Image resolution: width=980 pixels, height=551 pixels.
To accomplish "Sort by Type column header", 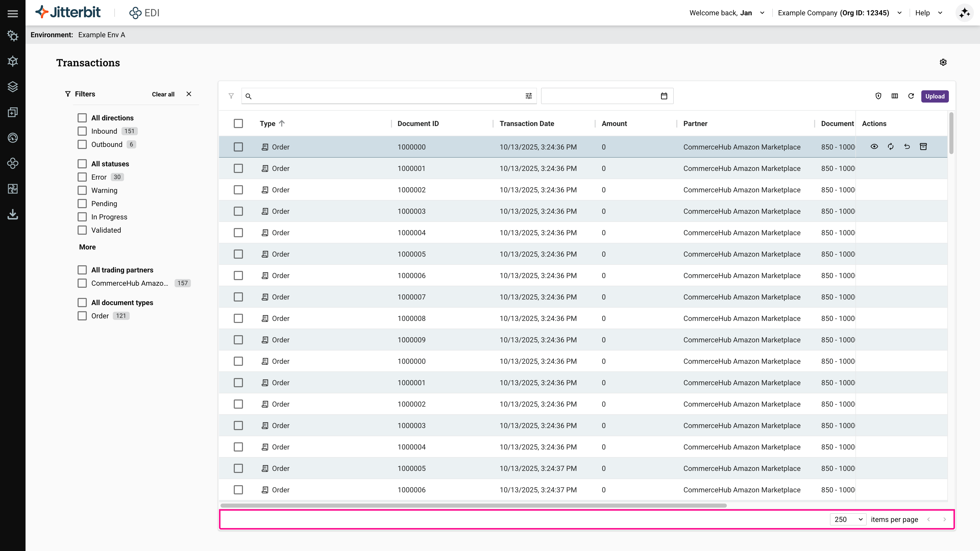I will (268, 123).
